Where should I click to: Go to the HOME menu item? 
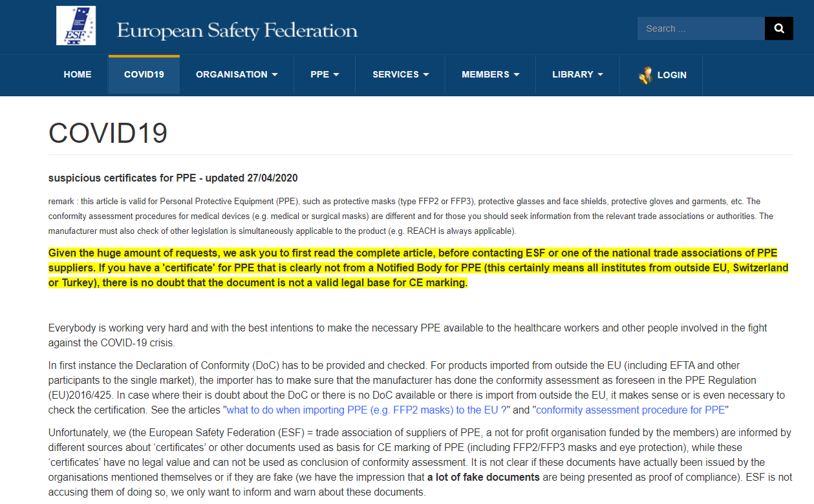[78, 75]
